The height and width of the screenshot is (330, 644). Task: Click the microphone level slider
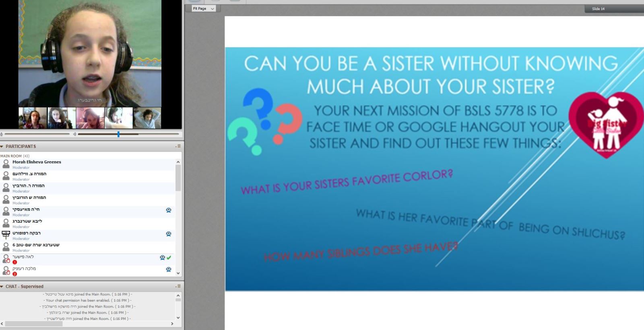tap(37, 134)
